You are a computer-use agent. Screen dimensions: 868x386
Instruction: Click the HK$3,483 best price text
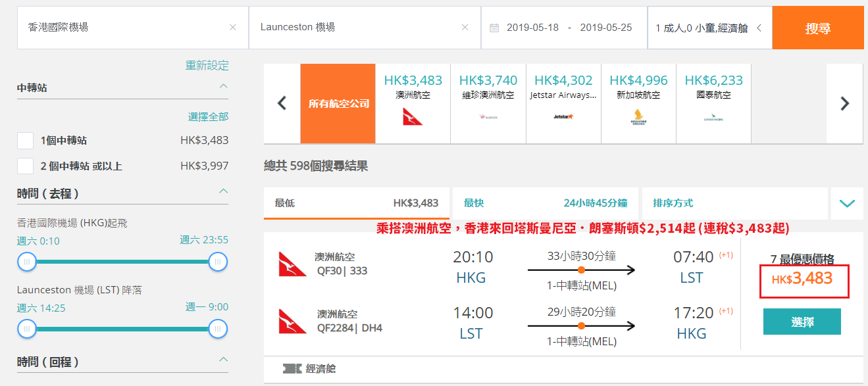point(802,279)
